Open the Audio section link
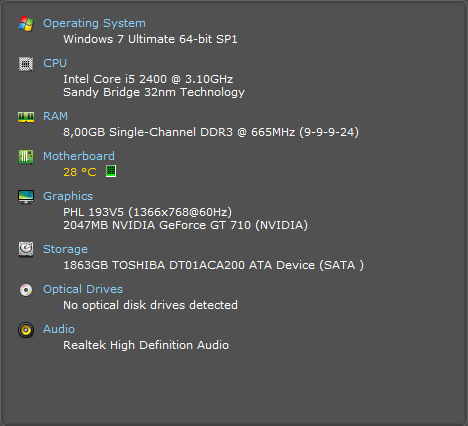Image resolution: width=468 pixels, height=426 pixels. 59,329
